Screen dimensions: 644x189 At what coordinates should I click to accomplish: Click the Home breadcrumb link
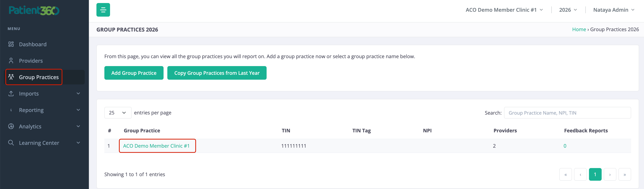coord(579,29)
